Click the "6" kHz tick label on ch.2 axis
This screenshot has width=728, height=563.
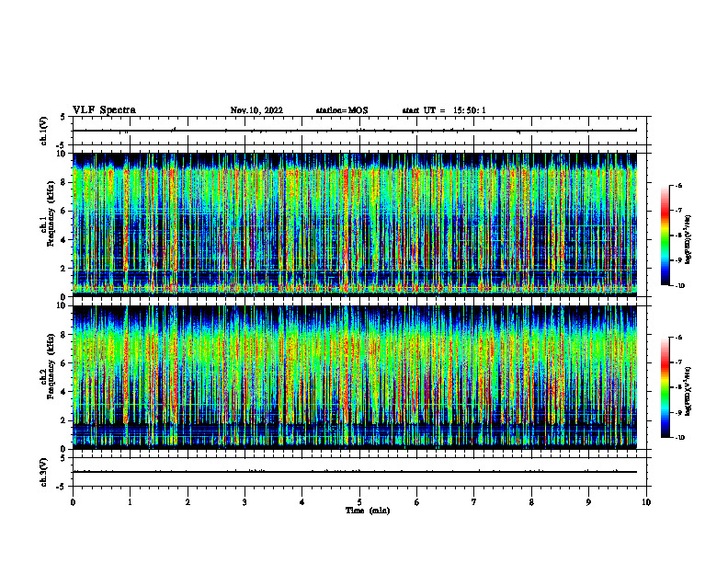click(x=64, y=363)
